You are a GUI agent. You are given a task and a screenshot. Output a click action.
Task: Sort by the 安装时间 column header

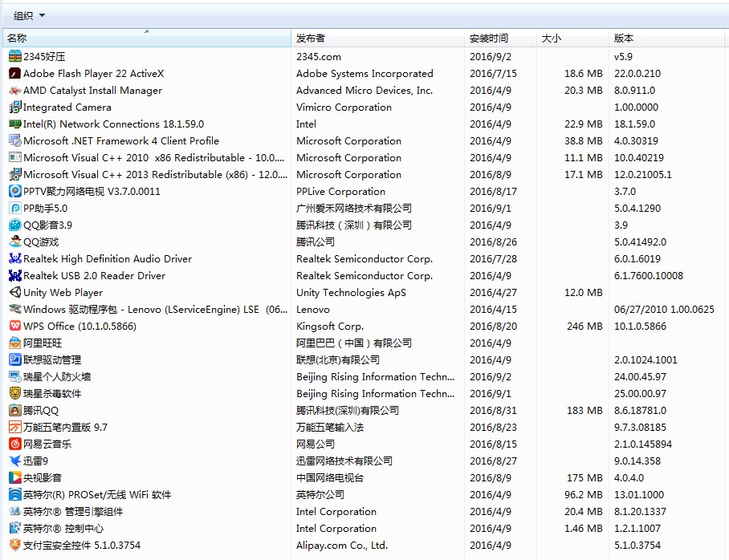500,38
